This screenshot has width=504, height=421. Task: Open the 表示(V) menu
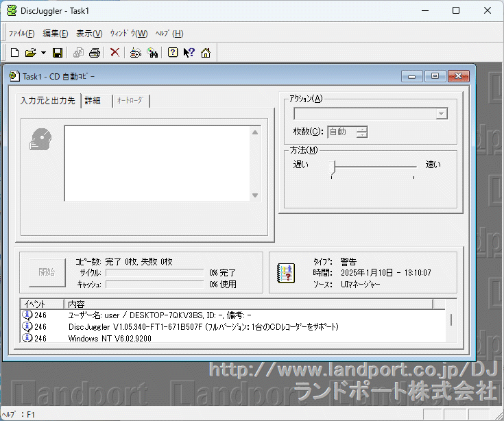89,34
